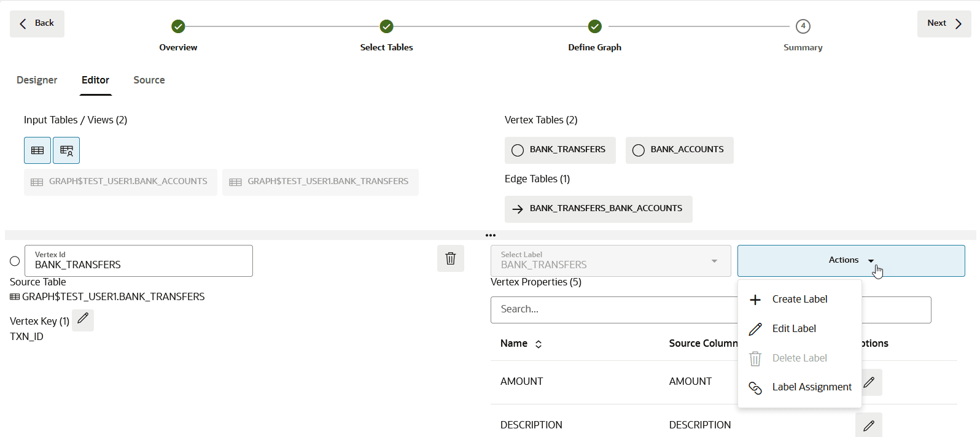Click the user table view icon
980x437 pixels.
pyautogui.click(x=66, y=150)
